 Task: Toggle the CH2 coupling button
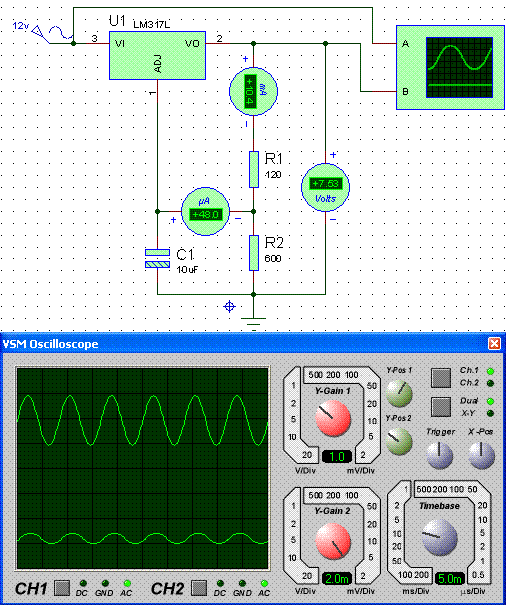(x=199, y=588)
